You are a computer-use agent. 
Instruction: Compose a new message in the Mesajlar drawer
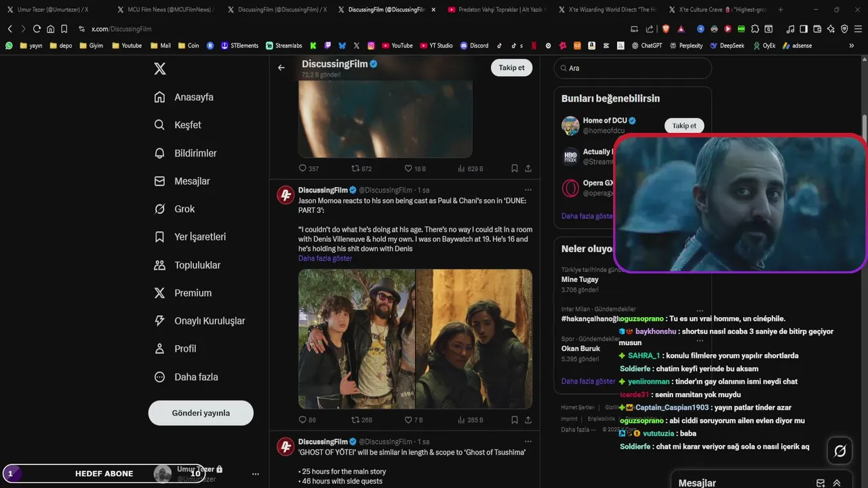tap(821, 483)
